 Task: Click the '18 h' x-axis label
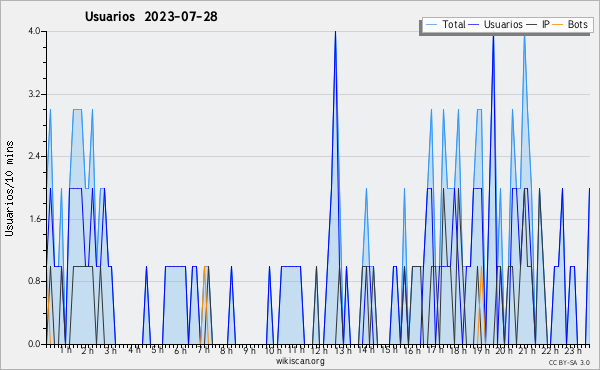point(458,350)
